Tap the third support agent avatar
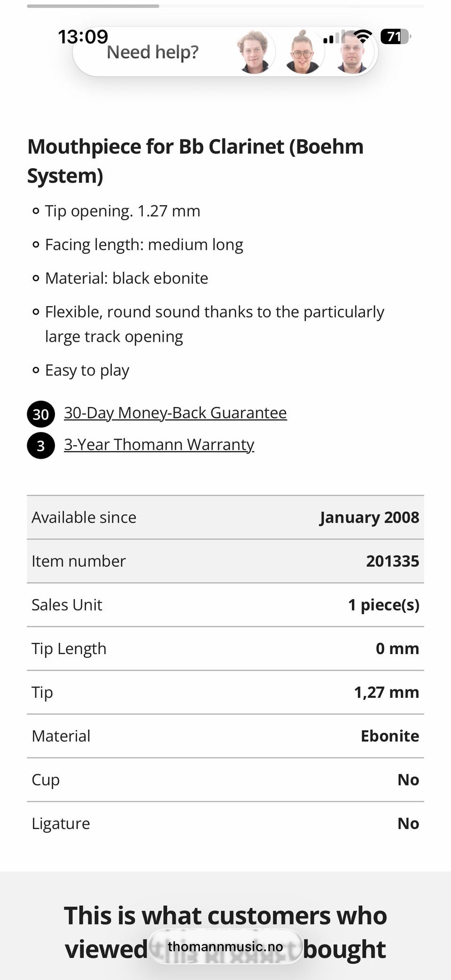 pyautogui.click(x=353, y=53)
